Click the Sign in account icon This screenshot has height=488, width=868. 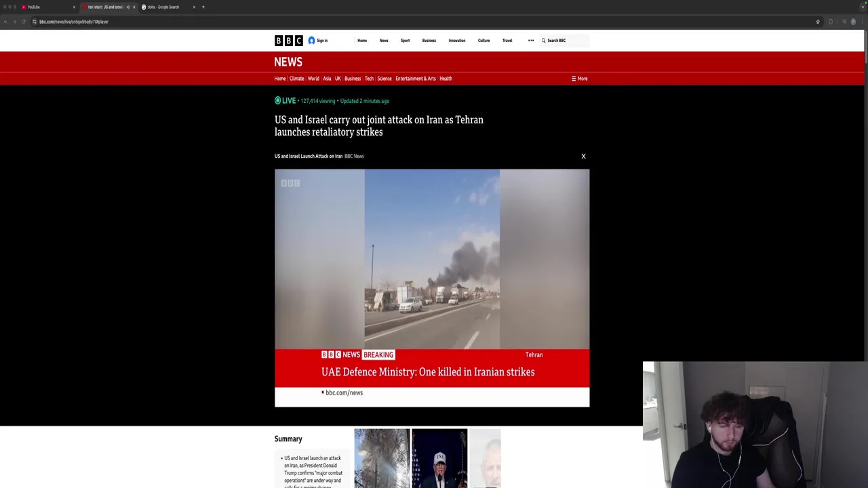point(311,41)
